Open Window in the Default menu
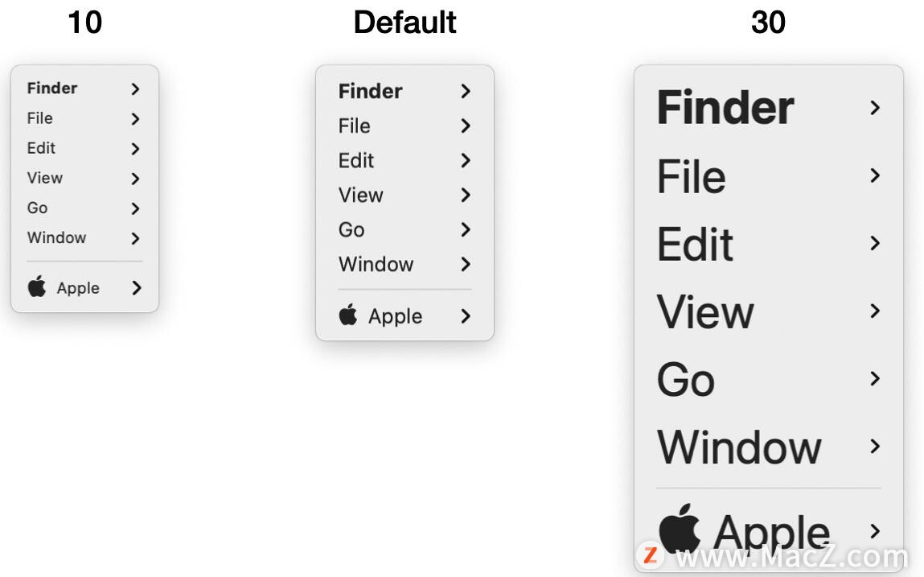 tap(376, 264)
